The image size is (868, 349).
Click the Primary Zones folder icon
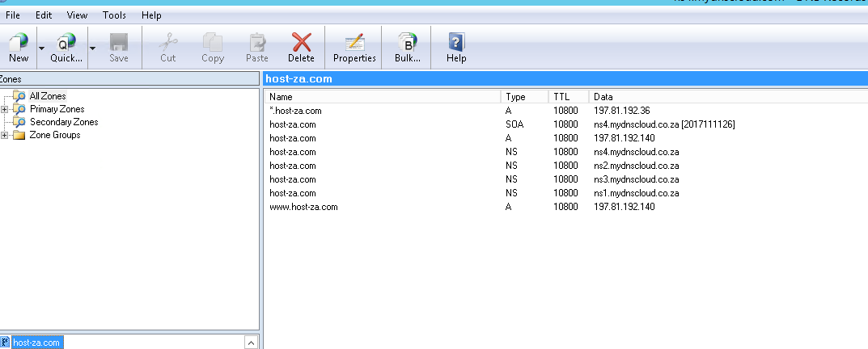pyautogui.click(x=19, y=109)
